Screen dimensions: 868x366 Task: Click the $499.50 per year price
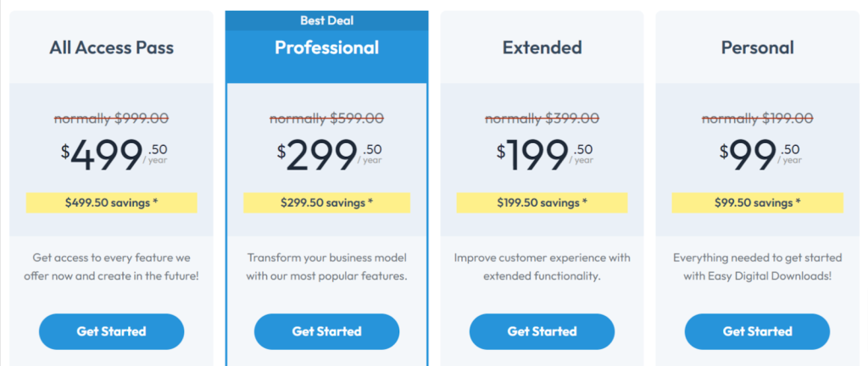click(x=114, y=155)
